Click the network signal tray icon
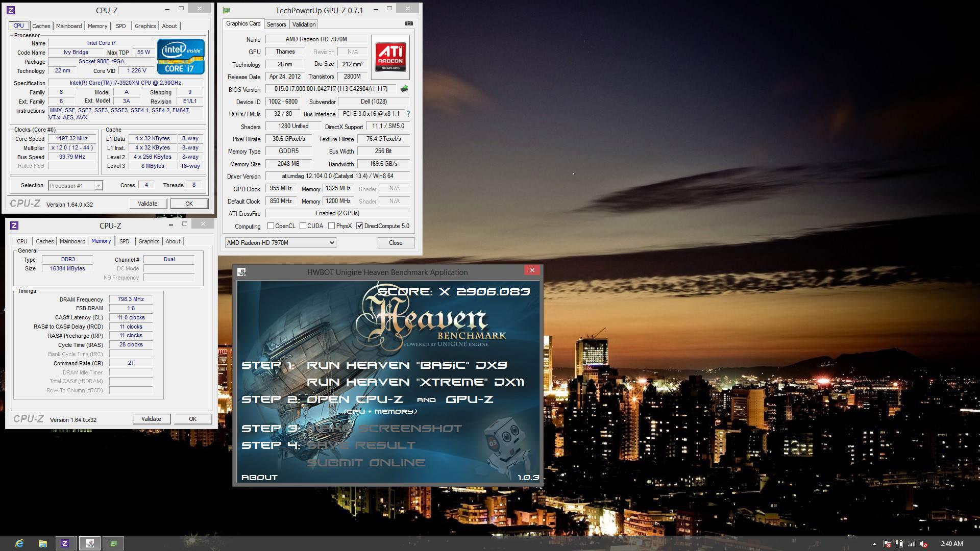Screen dimensions: 980x551 (912, 544)
